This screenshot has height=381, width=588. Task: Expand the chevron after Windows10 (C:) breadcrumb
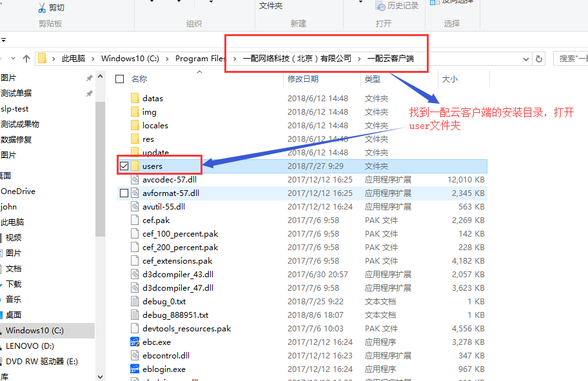(x=168, y=59)
